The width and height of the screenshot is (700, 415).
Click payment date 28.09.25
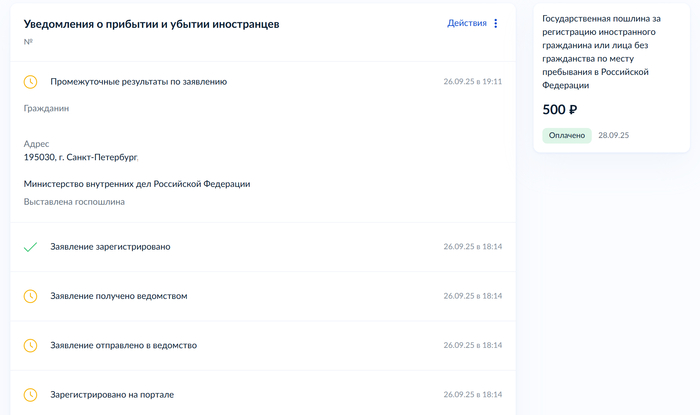613,135
